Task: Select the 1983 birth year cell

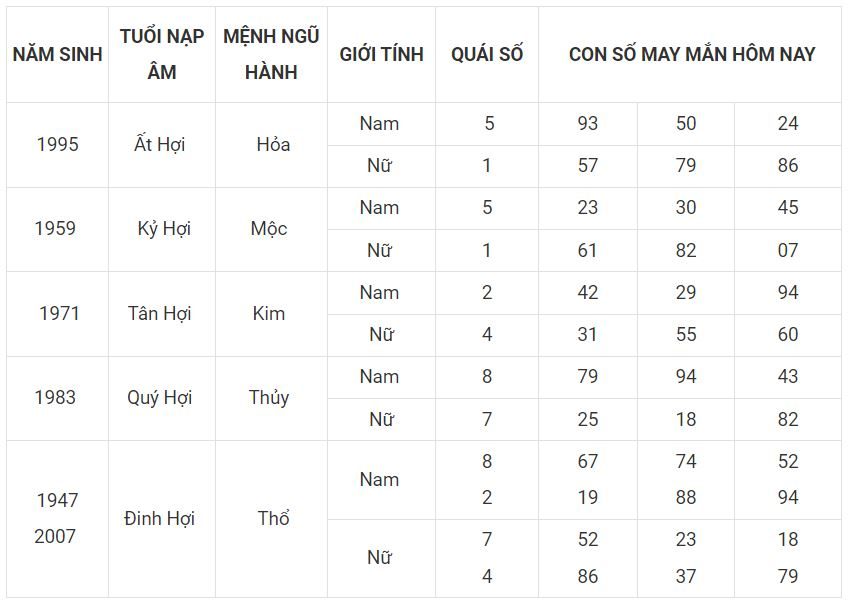Action: tap(55, 397)
